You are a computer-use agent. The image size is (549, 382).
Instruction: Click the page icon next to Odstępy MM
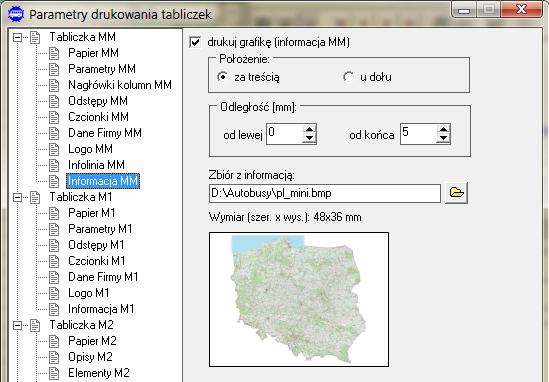point(54,101)
